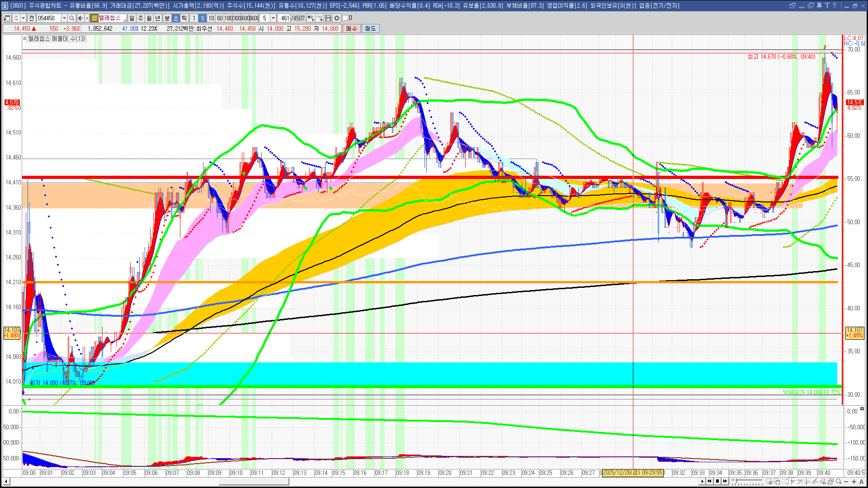Viewport: 868px width, 488px height.
Task: Click the save chart floppy disk icon
Action: tap(329, 18)
